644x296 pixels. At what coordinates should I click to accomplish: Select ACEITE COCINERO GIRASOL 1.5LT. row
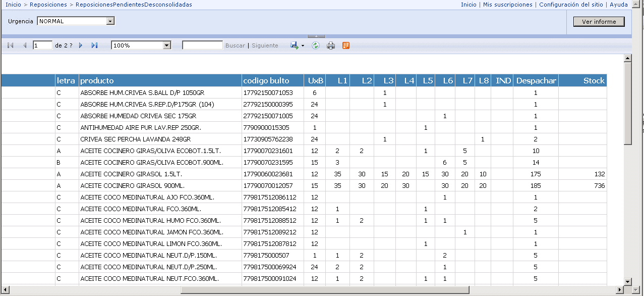[x=304, y=174]
